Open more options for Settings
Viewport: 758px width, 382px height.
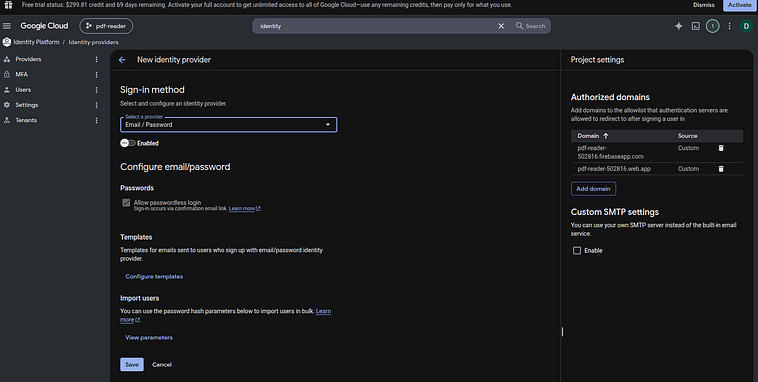96,105
